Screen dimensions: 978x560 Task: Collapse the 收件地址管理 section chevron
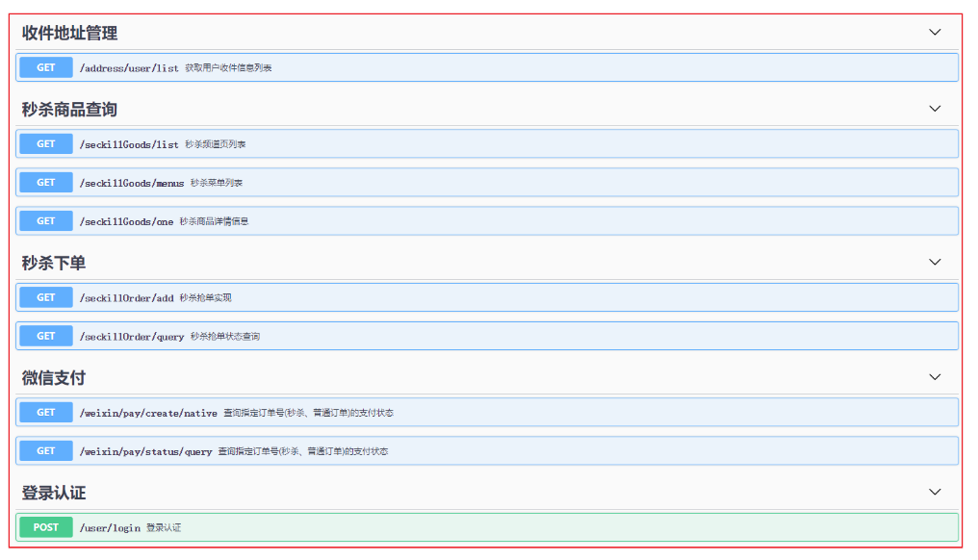click(935, 33)
